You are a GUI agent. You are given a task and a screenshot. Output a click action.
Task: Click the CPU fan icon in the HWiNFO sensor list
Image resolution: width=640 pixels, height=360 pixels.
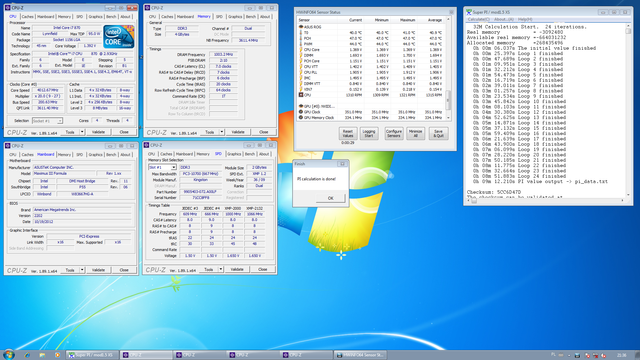(x=301, y=95)
